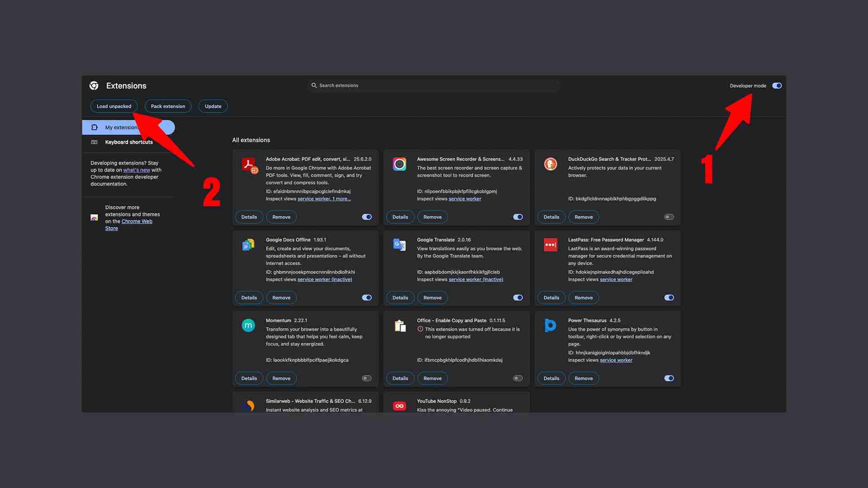Click the Chrome logo beside Extensions title
This screenshot has width=868, height=488.
pyautogui.click(x=94, y=86)
